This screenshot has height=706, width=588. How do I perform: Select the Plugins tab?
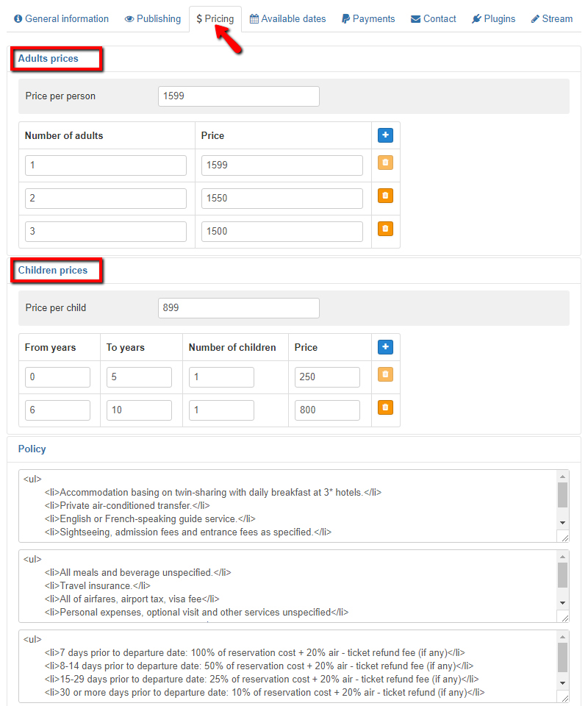494,19
